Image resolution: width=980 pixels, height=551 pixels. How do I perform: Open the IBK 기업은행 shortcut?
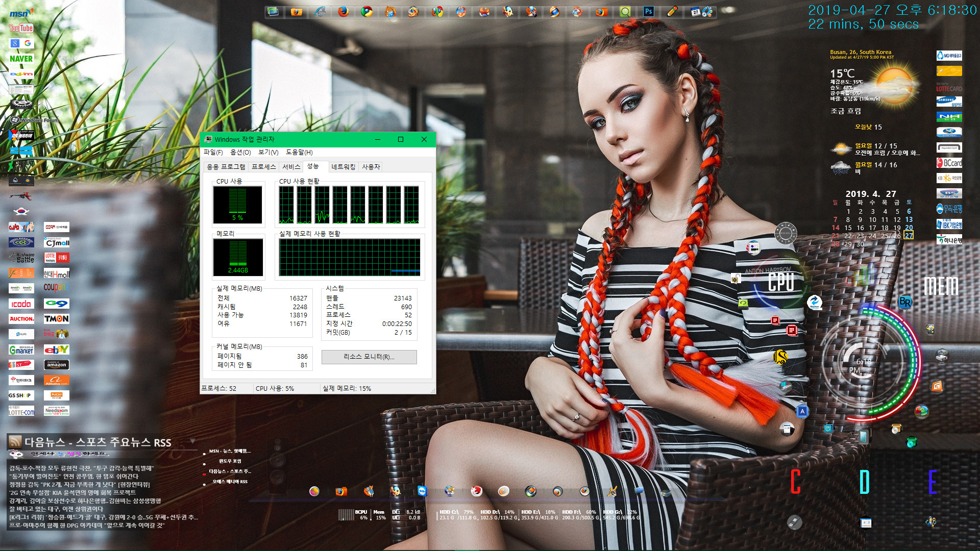949,224
